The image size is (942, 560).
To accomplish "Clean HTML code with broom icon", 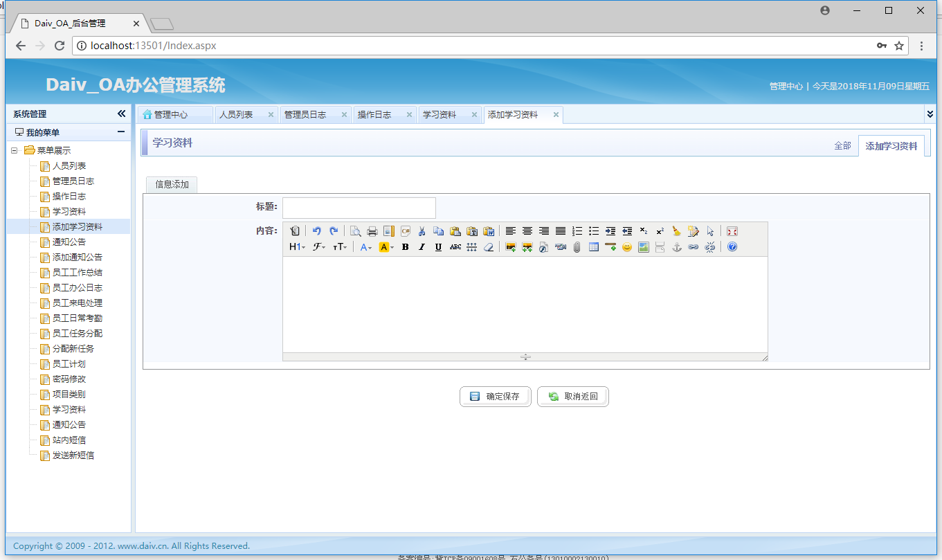I will [x=677, y=231].
